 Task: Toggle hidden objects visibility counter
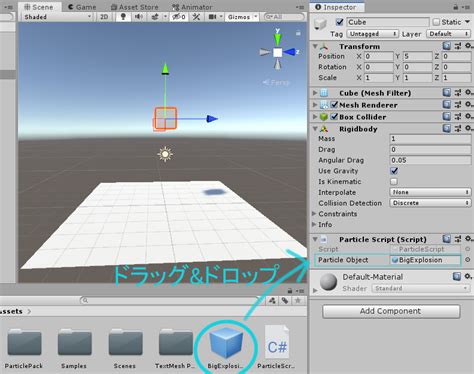click(x=179, y=17)
